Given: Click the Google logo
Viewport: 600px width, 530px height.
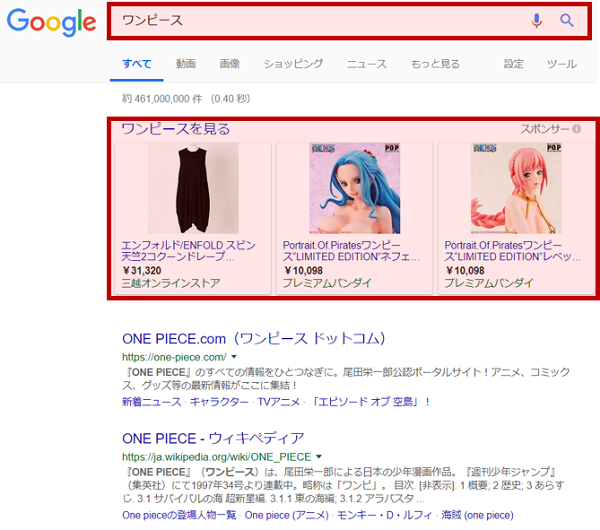Looking at the screenshot, I should pyautogui.click(x=51, y=23).
